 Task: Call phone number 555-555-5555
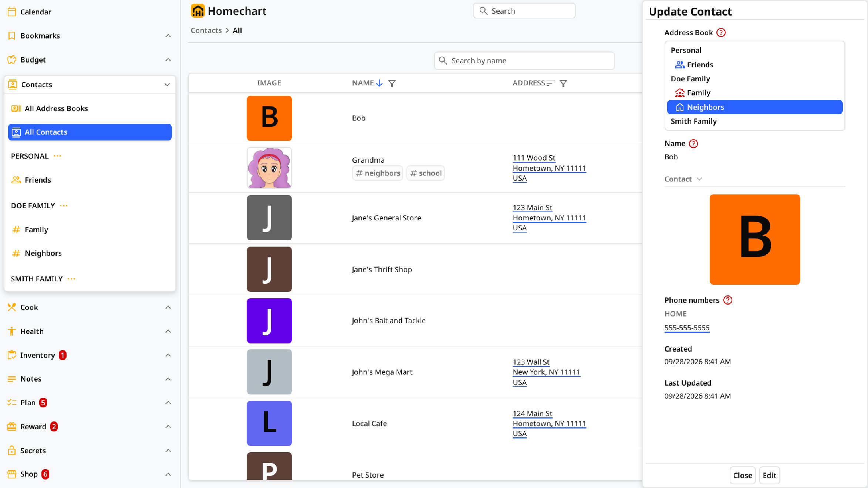(687, 328)
